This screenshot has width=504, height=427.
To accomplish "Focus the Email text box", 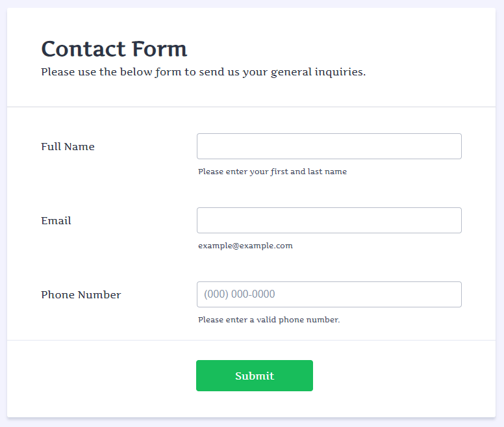I will [x=329, y=220].
